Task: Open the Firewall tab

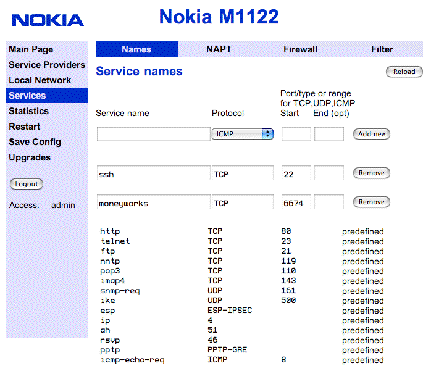Action: pos(300,49)
